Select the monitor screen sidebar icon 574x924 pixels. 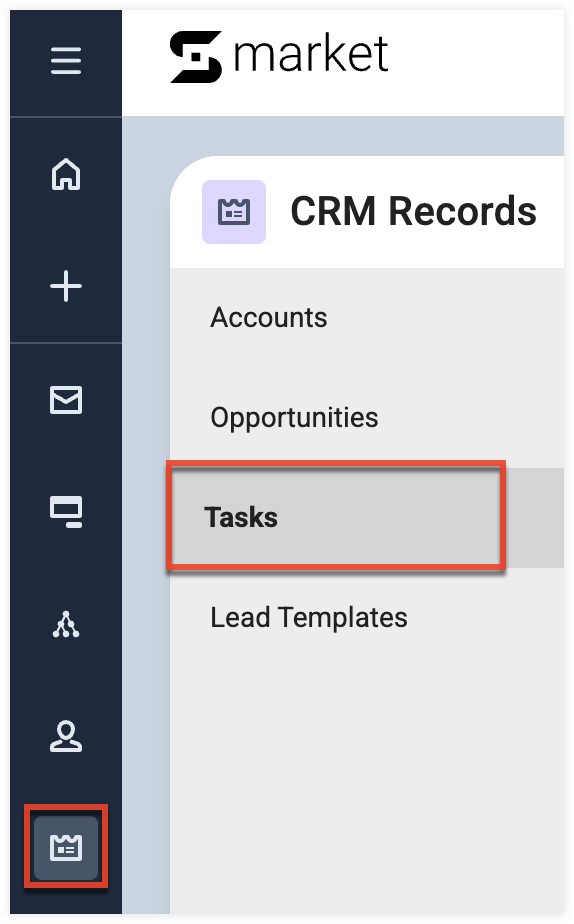point(65,512)
